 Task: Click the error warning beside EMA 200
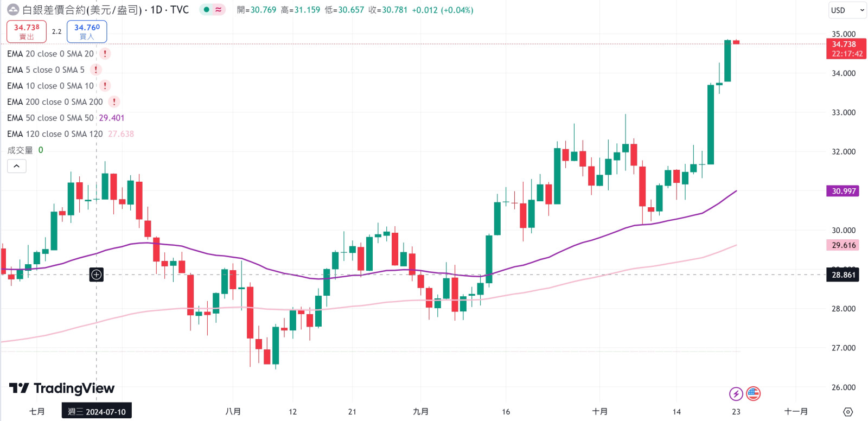click(x=114, y=102)
